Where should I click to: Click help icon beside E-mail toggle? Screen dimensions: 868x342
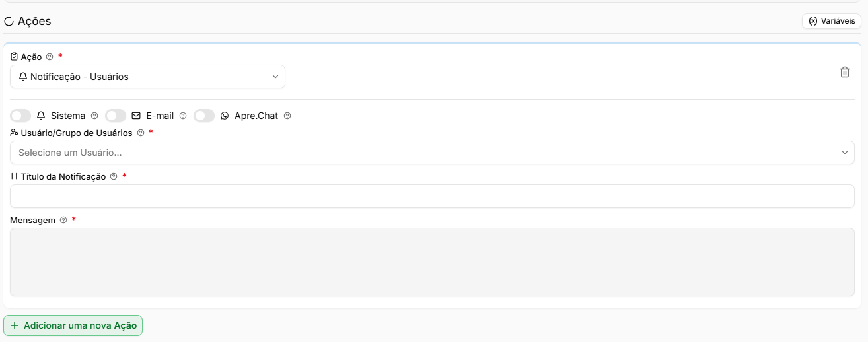pyautogui.click(x=183, y=116)
